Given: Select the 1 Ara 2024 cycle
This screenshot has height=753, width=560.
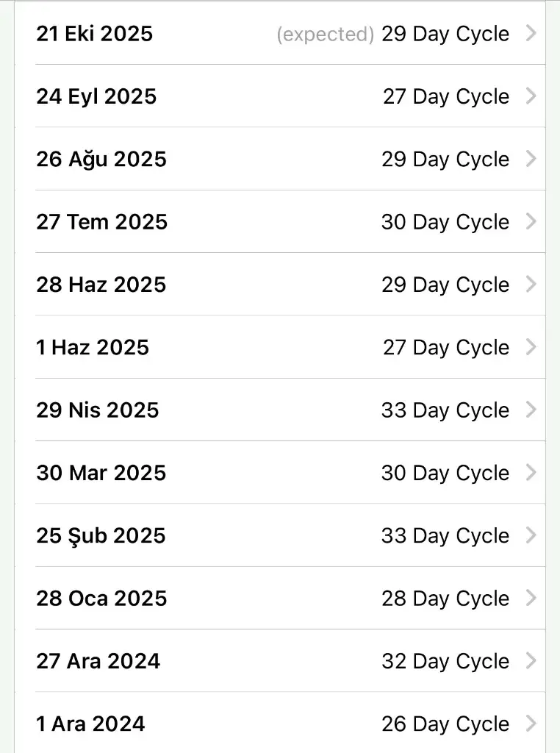Looking at the screenshot, I should (x=279, y=724).
